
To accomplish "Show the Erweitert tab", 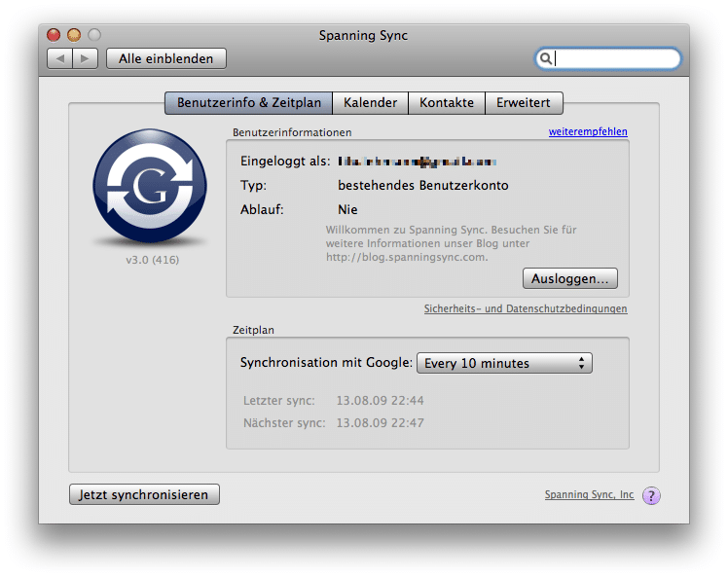I will (524, 102).
